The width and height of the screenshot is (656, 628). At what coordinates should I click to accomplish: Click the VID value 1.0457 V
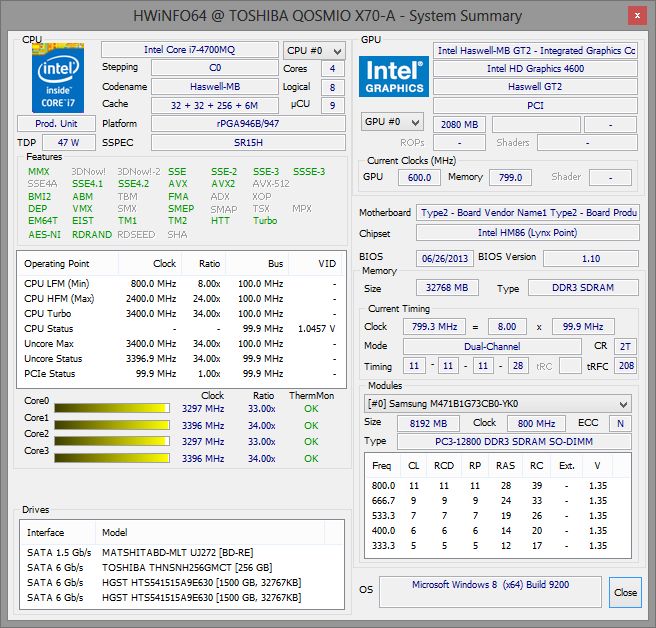[317, 329]
